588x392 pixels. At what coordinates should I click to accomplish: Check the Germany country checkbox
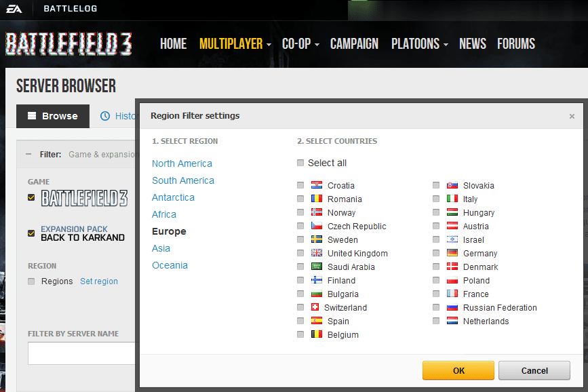click(436, 253)
